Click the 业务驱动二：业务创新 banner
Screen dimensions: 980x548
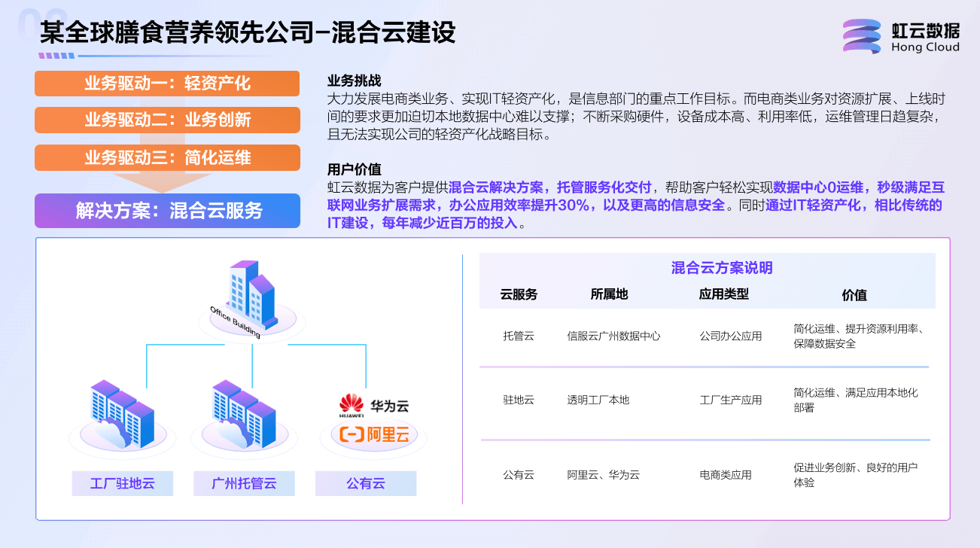(167, 120)
